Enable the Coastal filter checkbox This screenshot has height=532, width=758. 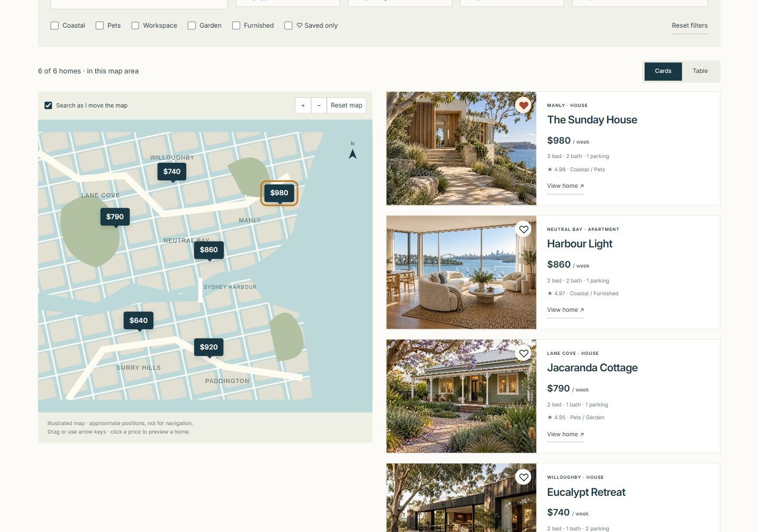point(54,26)
